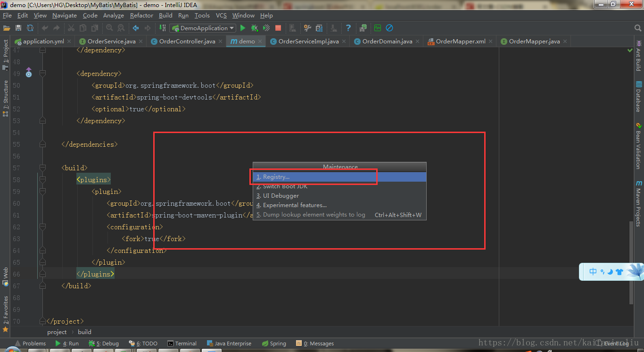Click the Undo arrow icon
Image resolution: width=644 pixels, height=352 pixels.
pos(45,28)
